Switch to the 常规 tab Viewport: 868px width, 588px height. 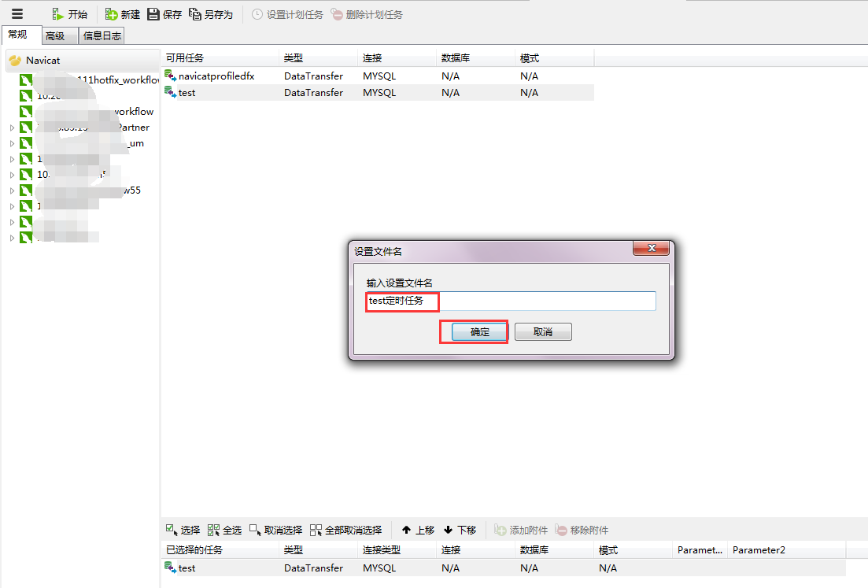point(21,35)
